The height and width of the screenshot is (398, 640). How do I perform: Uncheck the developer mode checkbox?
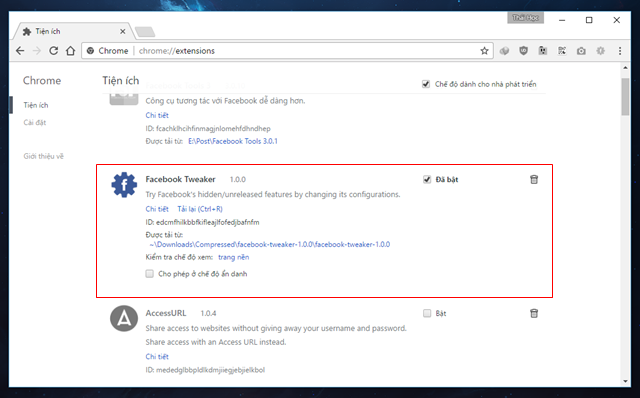click(x=426, y=84)
